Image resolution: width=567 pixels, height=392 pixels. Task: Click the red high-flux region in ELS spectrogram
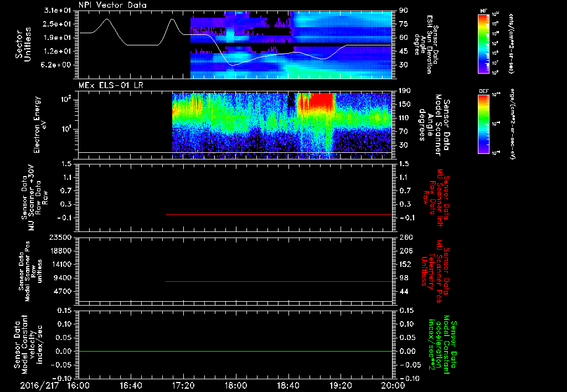321,102
